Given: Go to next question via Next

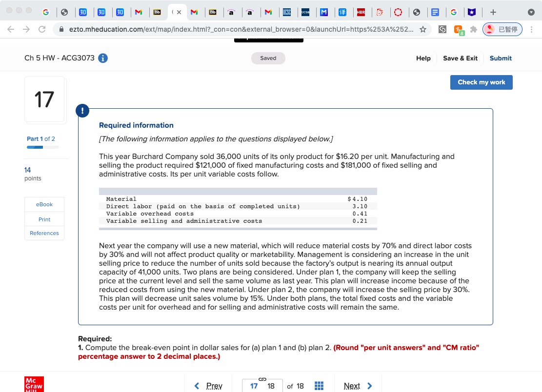Looking at the screenshot, I should tap(352, 386).
